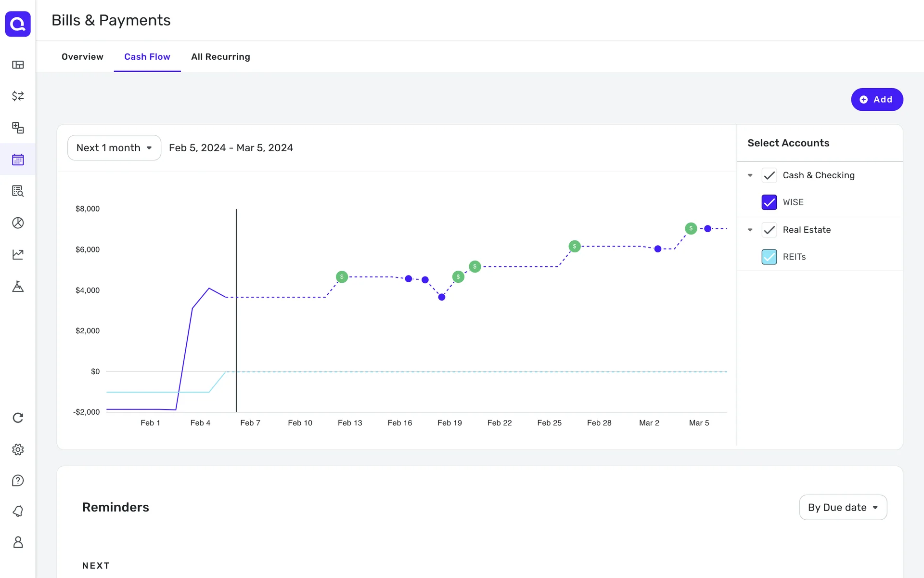Open the investments trend chart icon
Image resolution: width=924 pixels, height=578 pixels.
(18, 254)
